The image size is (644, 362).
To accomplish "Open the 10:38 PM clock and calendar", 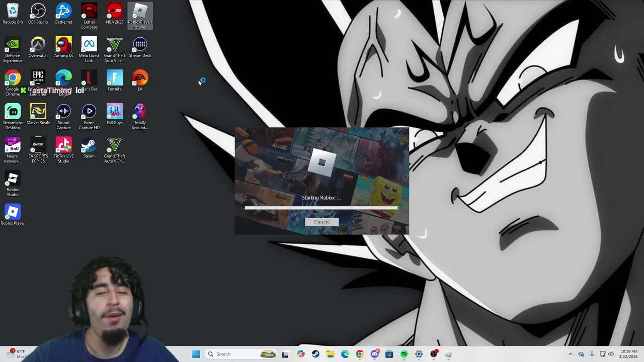I will click(629, 354).
